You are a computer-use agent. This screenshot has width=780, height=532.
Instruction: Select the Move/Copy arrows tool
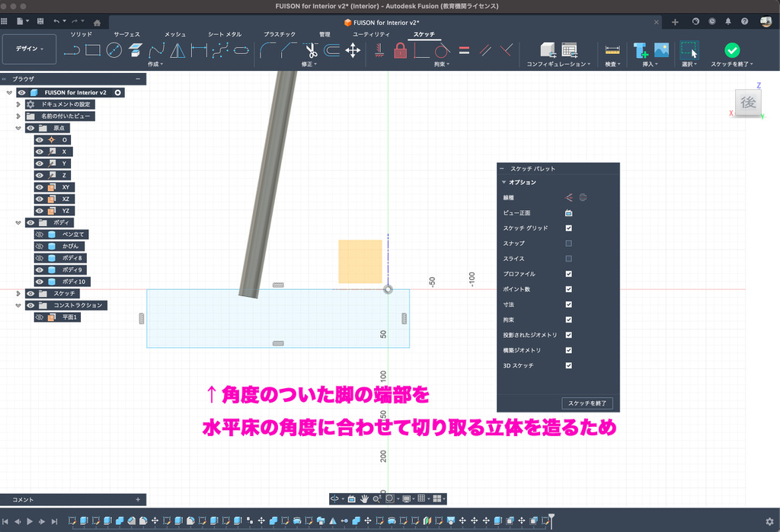(353, 50)
